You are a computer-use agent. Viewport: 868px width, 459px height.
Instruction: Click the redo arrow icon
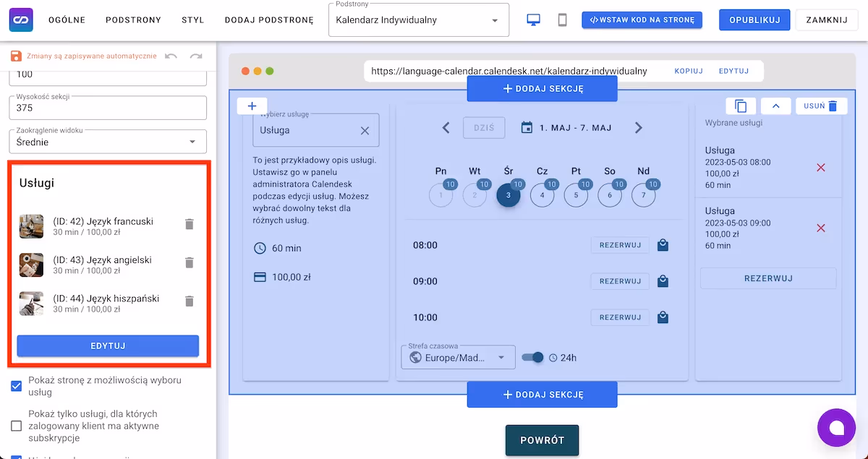[x=195, y=56]
